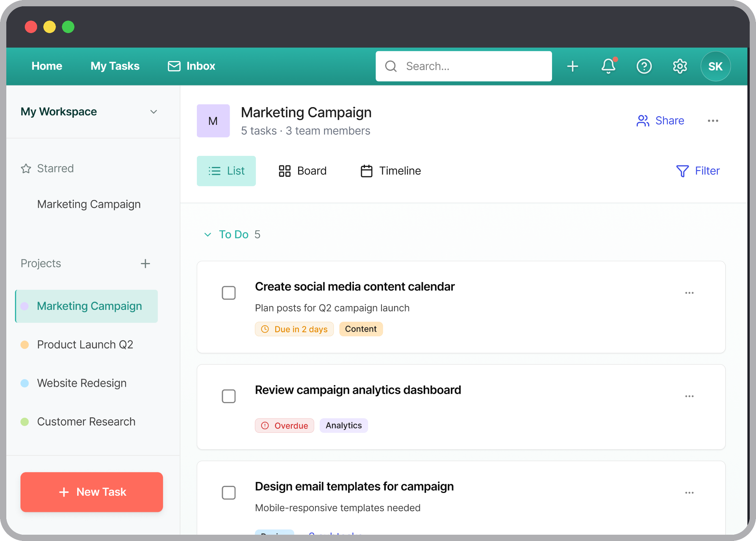Click '5 tasks · 3 team members' subtitle

(x=306, y=131)
